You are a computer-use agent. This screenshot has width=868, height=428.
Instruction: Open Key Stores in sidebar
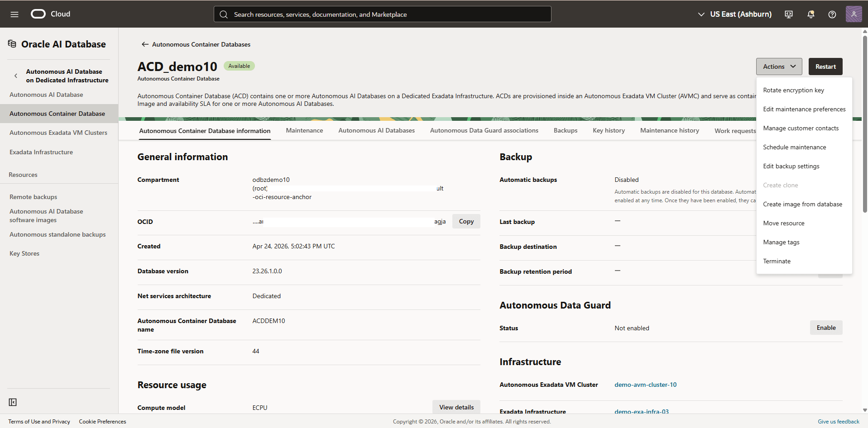click(x=24, y=253)
